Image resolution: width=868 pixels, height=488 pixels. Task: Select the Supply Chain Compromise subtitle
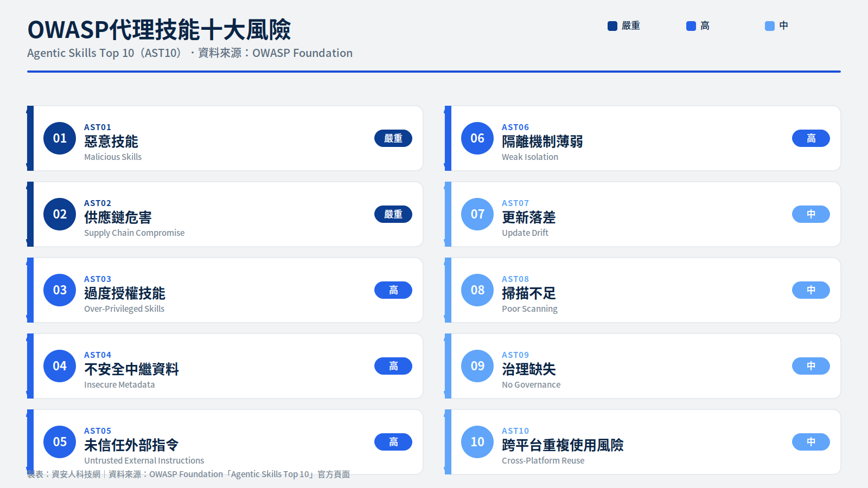click(134, 233)
